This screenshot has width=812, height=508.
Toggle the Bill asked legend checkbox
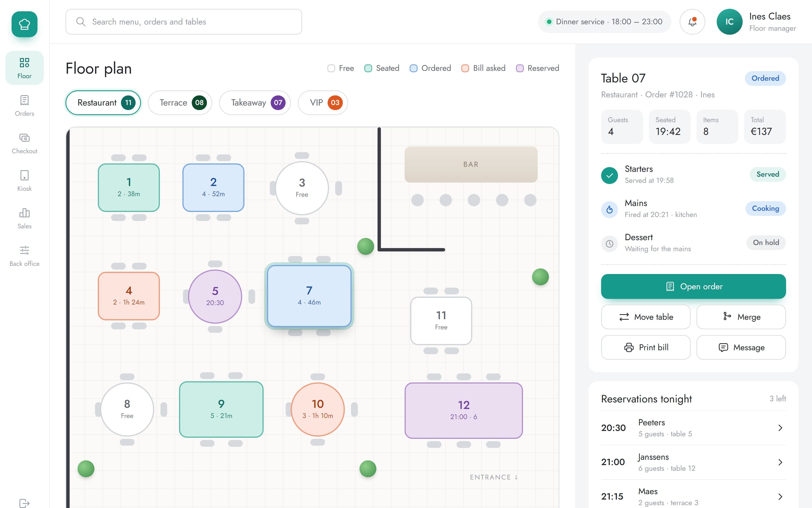pos(465,69)
